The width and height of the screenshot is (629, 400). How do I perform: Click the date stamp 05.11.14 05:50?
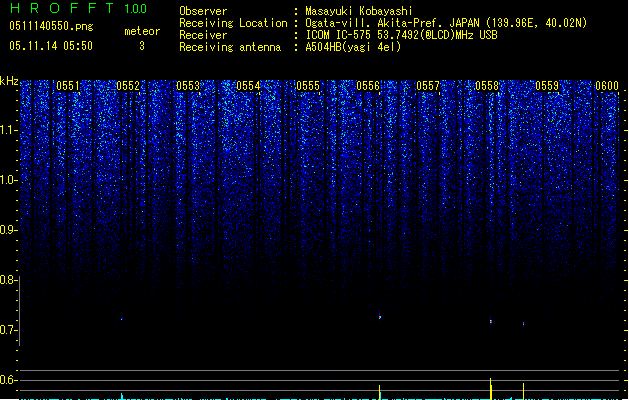coord(51,46)
